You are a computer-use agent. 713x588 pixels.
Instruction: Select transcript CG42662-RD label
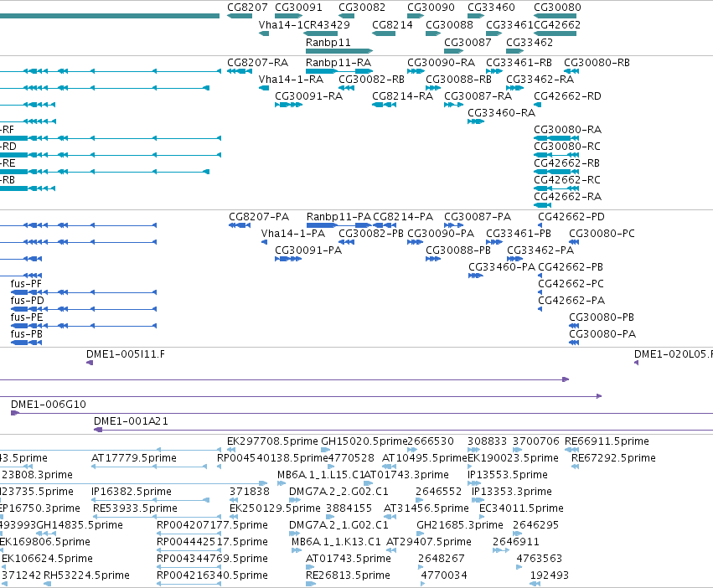pos(567,96)
